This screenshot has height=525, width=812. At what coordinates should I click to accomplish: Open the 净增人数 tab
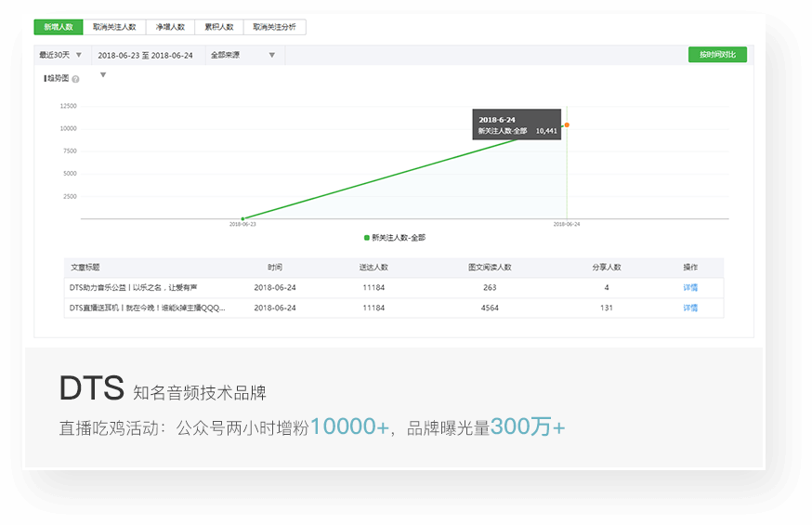[x=170, y=28]
